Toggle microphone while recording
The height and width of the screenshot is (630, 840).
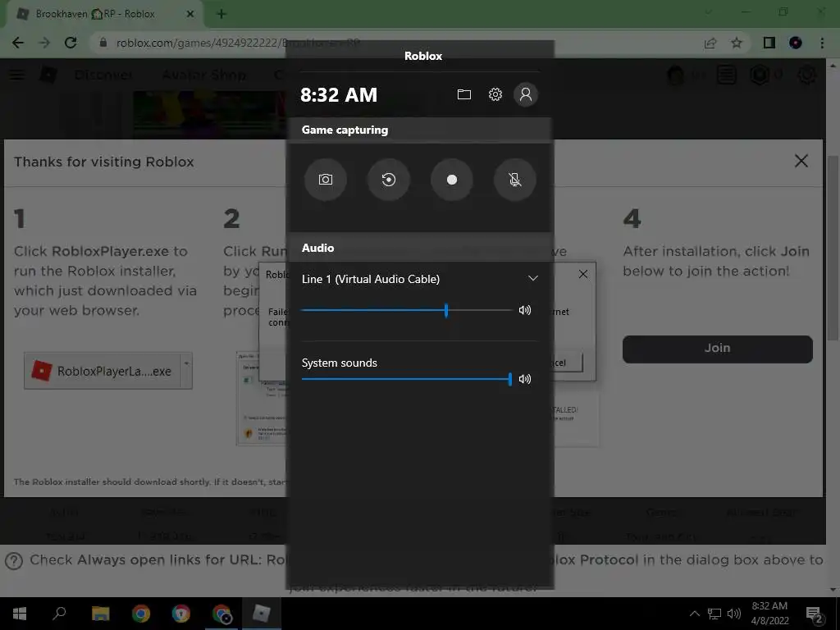(515, 180)
